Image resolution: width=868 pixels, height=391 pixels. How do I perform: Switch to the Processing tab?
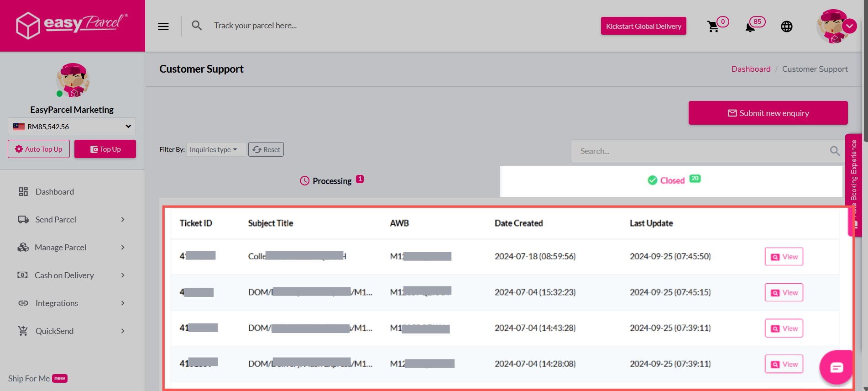coord(332,181)
